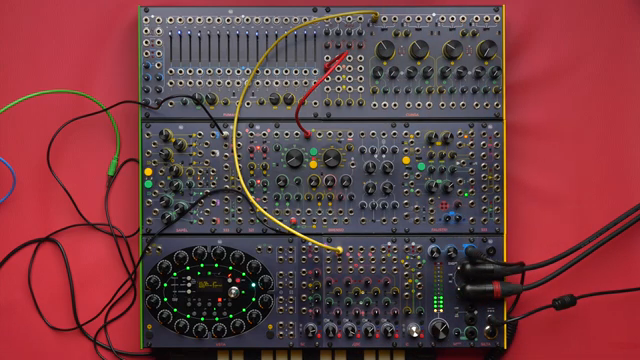Select the topmost knob on Sapèl module
This screenshot has width=640, height=360.
pos(165,135)
